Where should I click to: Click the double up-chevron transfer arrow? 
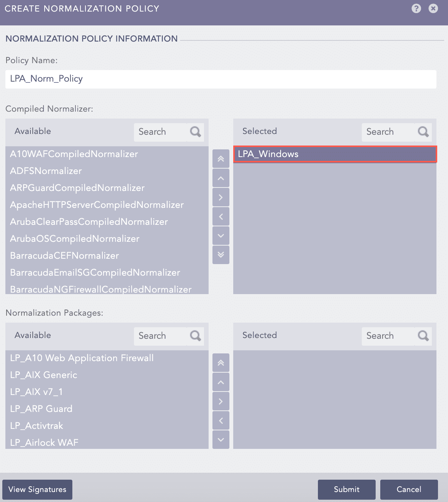tap(221, 159)
